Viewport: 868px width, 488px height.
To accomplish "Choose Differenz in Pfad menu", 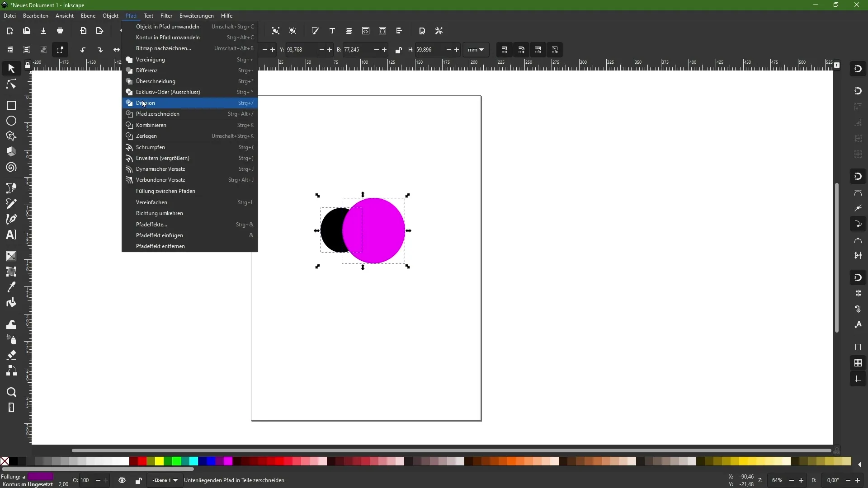I will click(x=190, y=70).
